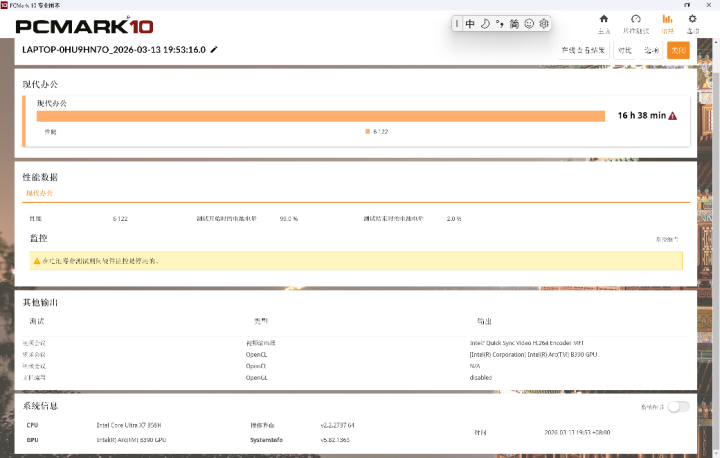720x458 pixels.
Task: Click the GPU value 'Intel(R) Arc(TM) B390 GPU'
Action: tap(131, 440)
